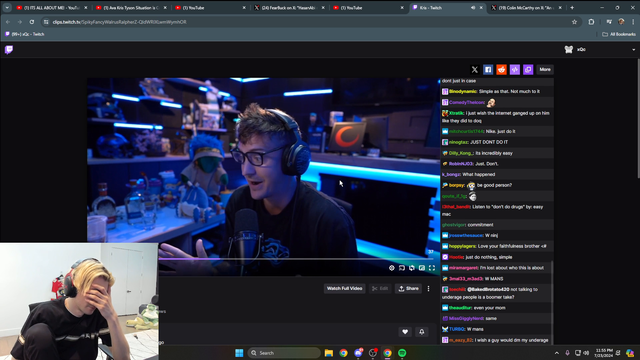
Task: Click the Edit clip button
Action: [380, 289]
